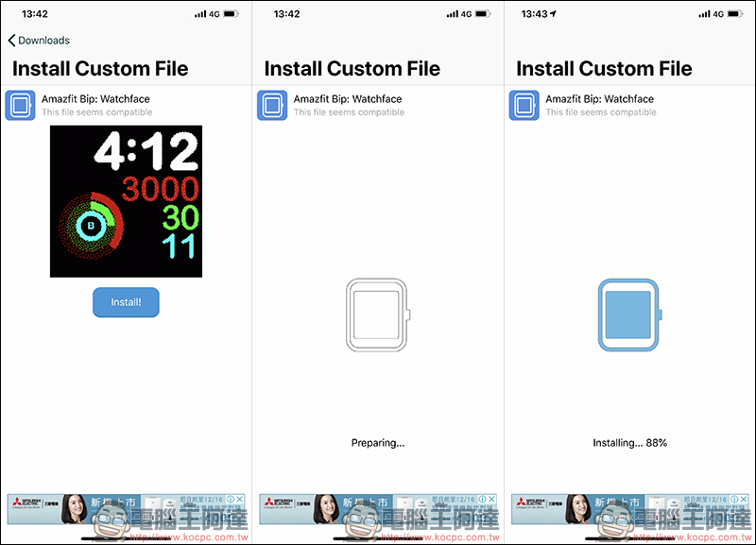Open the 4:12 watchface preview image

tap(126, 201)
